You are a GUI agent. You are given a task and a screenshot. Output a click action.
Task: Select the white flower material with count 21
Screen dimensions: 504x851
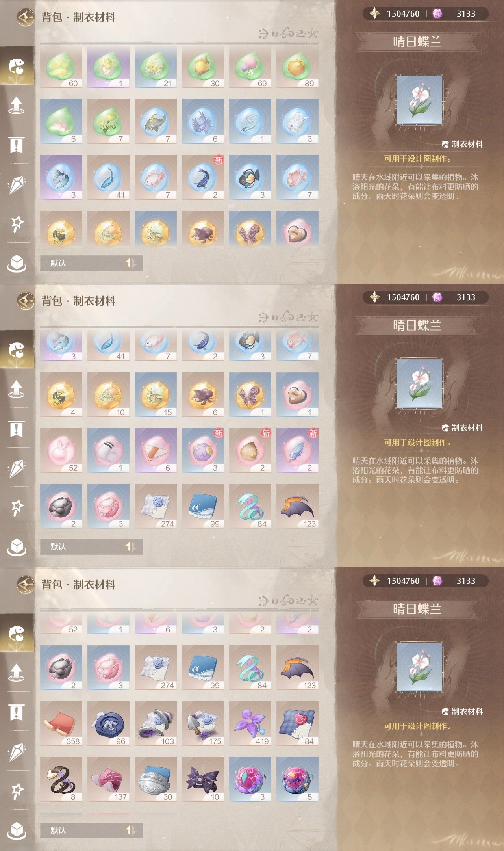point(156,67)
